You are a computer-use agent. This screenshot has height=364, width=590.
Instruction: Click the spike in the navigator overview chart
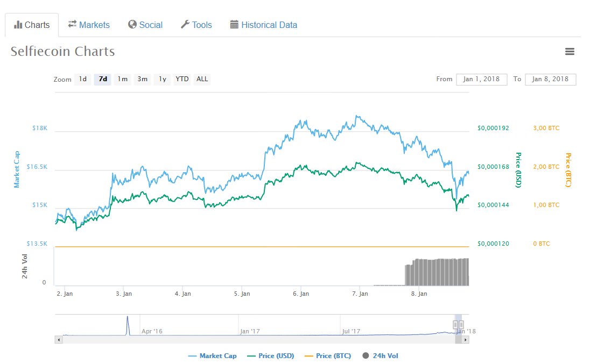[x=128, y=325]
